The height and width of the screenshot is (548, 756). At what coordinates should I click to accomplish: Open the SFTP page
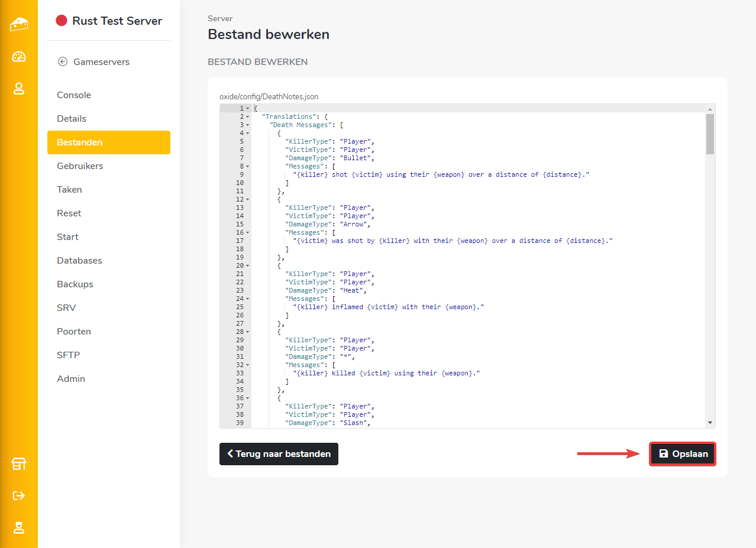click(x=68, y=355)
